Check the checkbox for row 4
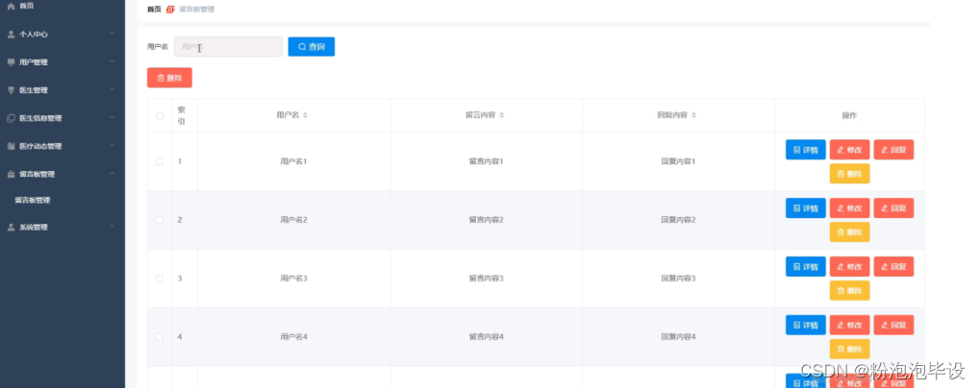Image resolution: width=980 pixels, height=389 pixels. [160, 336]
